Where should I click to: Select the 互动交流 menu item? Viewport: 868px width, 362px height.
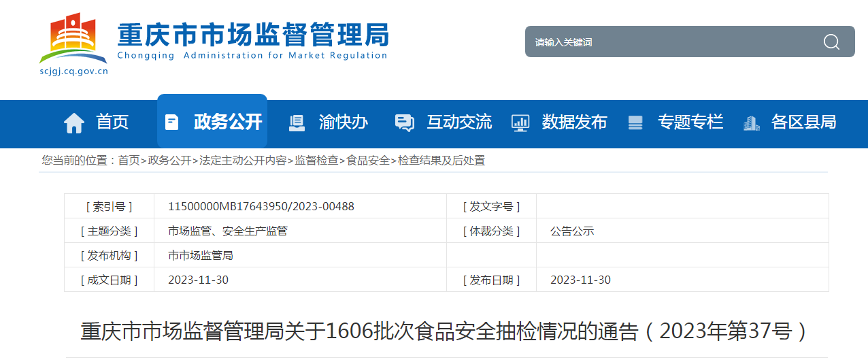click(x=459, y=122)
